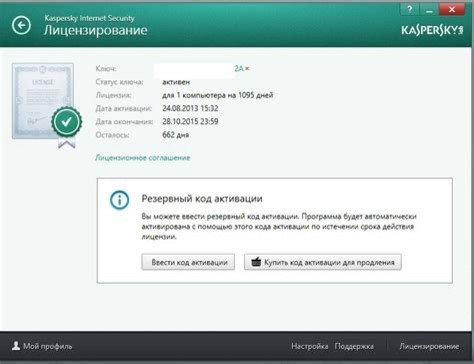
Task: Click the Ключ: label
Action: (106, 69)
